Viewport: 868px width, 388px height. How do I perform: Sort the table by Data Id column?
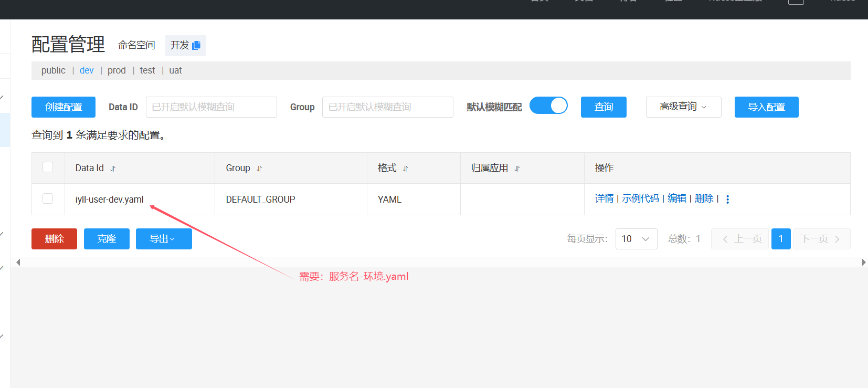113,169
